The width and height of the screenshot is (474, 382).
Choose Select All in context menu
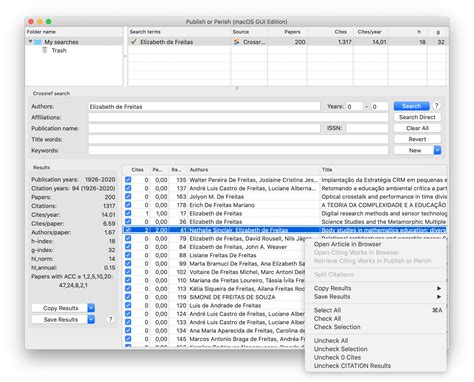click(327, 310)
